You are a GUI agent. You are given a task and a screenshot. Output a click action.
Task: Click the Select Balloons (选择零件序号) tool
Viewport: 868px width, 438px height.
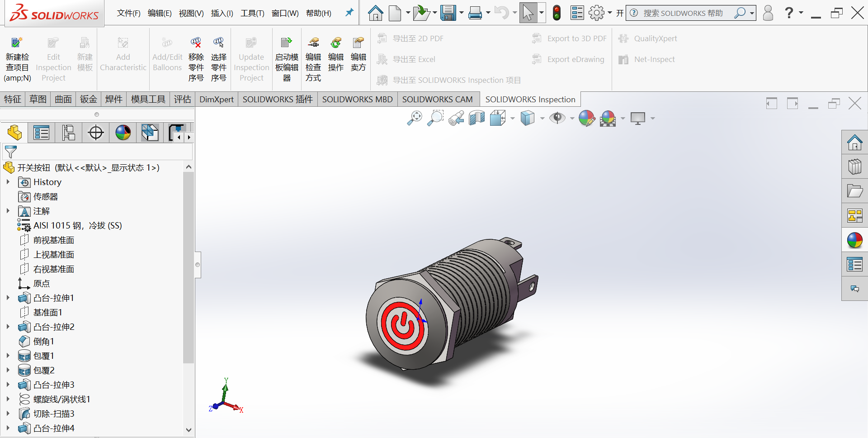(x=218, y=60)
